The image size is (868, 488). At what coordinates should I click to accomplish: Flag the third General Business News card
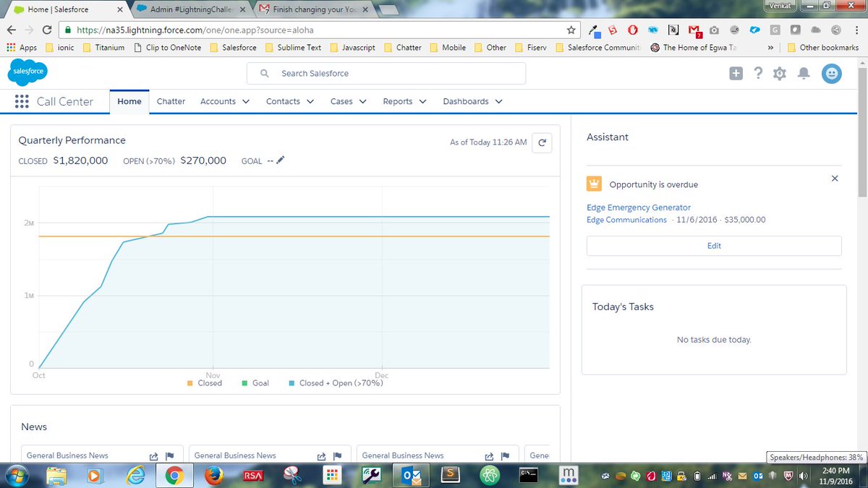point(506,456)
